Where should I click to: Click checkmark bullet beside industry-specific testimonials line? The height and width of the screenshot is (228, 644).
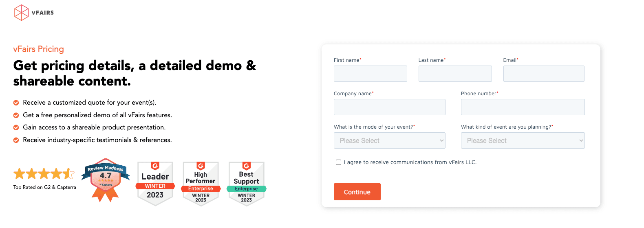click(16, 140)
